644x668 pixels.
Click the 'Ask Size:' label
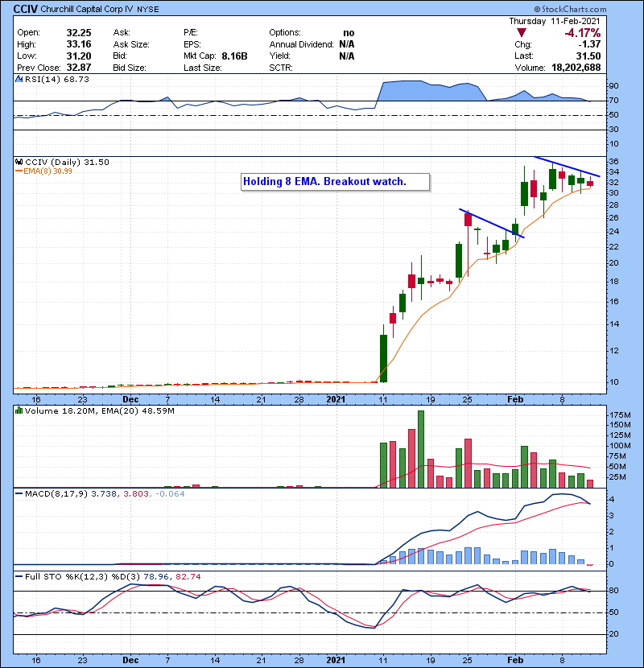point(131,44)
